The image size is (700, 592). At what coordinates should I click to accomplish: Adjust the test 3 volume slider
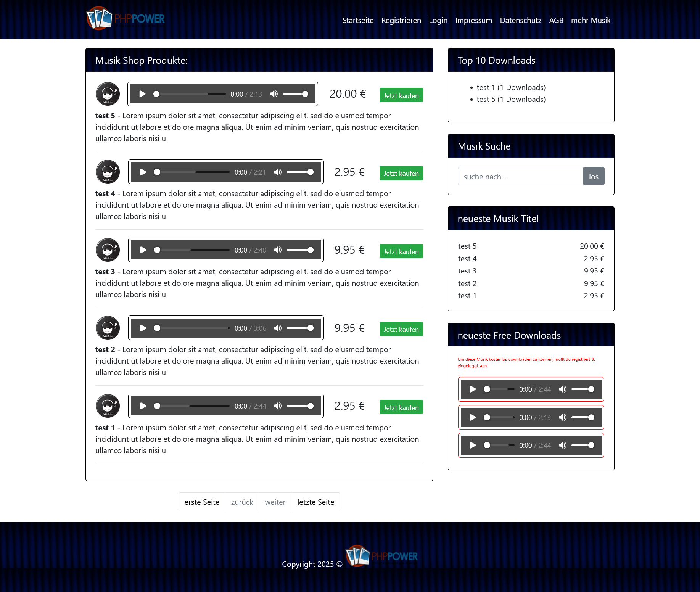coord(300,250)
